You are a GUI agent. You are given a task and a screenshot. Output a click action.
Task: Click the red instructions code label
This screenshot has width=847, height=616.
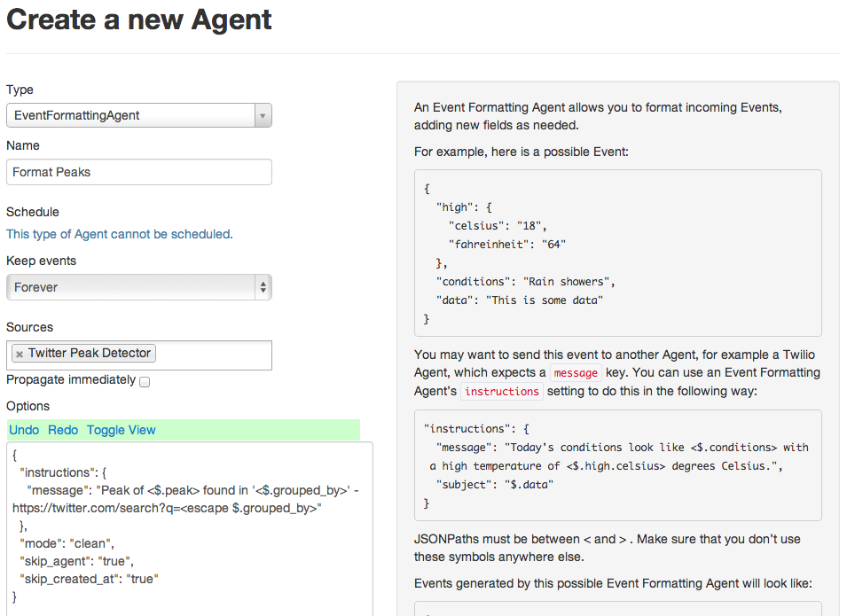(502, 392)
